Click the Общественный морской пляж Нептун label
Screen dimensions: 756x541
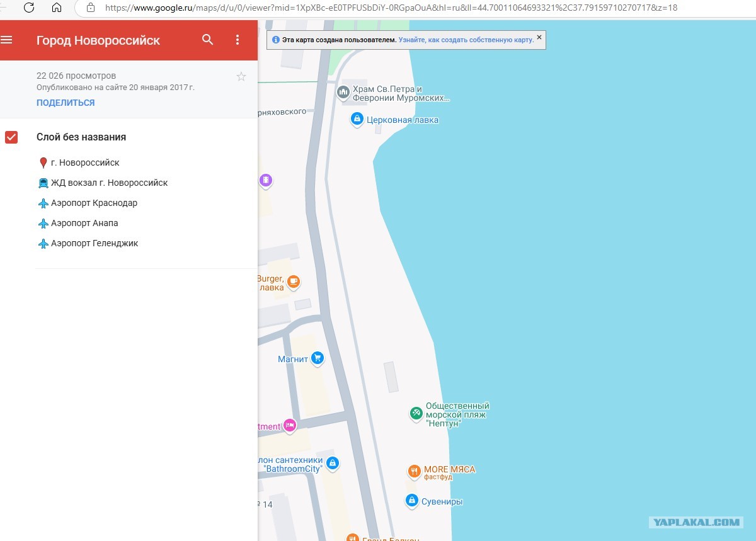pyautogui.click(x=457, y=414)
